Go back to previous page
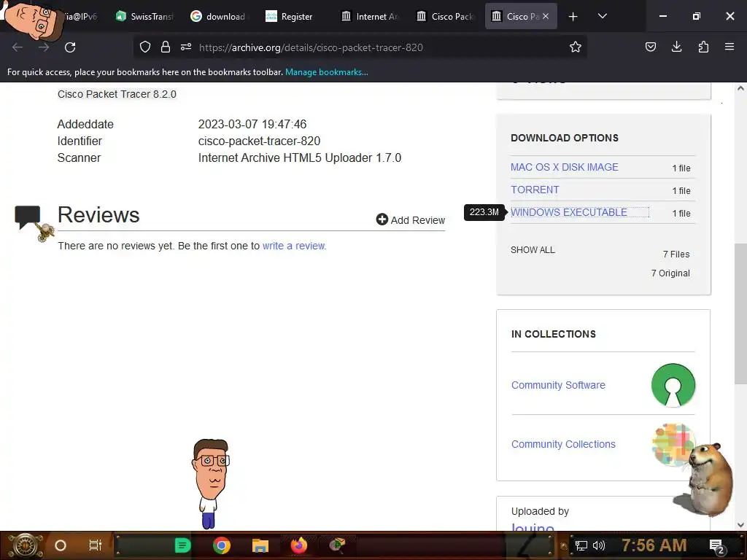Viewport: 747px width, 560px height. pyautogui.click(x=18, y=47)
